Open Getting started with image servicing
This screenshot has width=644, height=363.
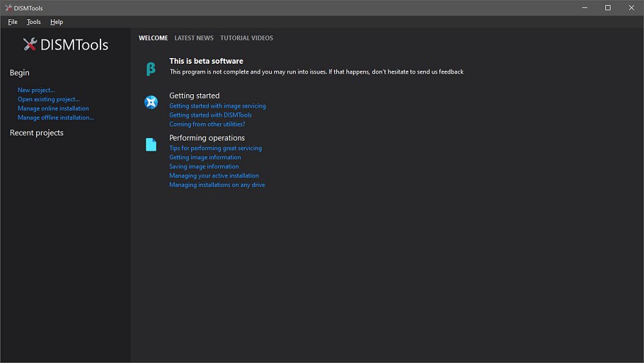coord(217,106)
